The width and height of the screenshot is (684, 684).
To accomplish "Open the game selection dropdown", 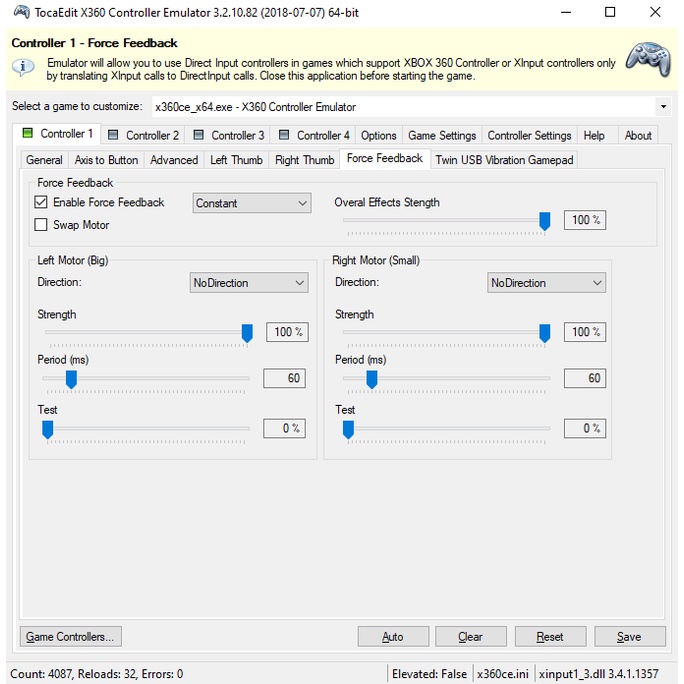I will tap(663, 107).
